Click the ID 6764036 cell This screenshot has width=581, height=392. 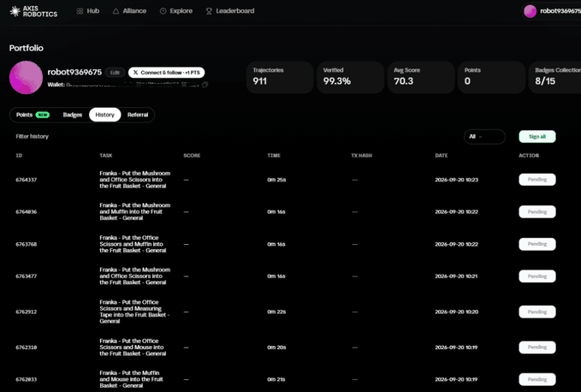click(27, 212)
